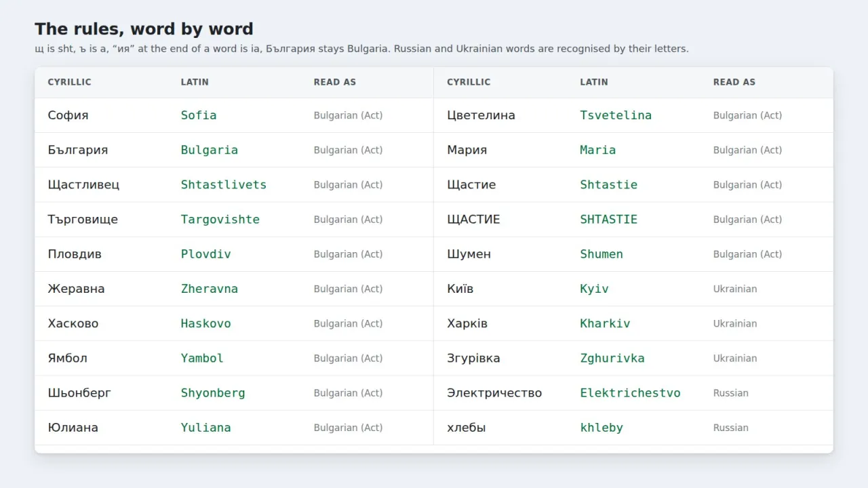Select the Cyrillic word Ямбол
Image resolution: width=868 pixels, height=488 pixels.
(x=67, y=358)
